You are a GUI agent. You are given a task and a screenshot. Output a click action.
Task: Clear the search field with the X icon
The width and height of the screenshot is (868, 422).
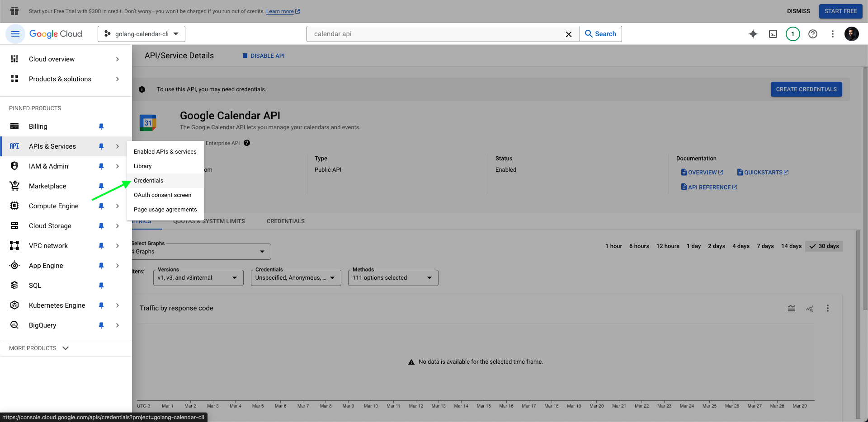[569, 34]
